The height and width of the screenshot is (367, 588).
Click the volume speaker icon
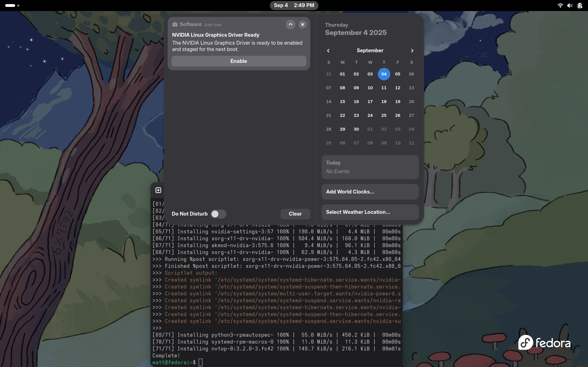[x=570, y=5]
